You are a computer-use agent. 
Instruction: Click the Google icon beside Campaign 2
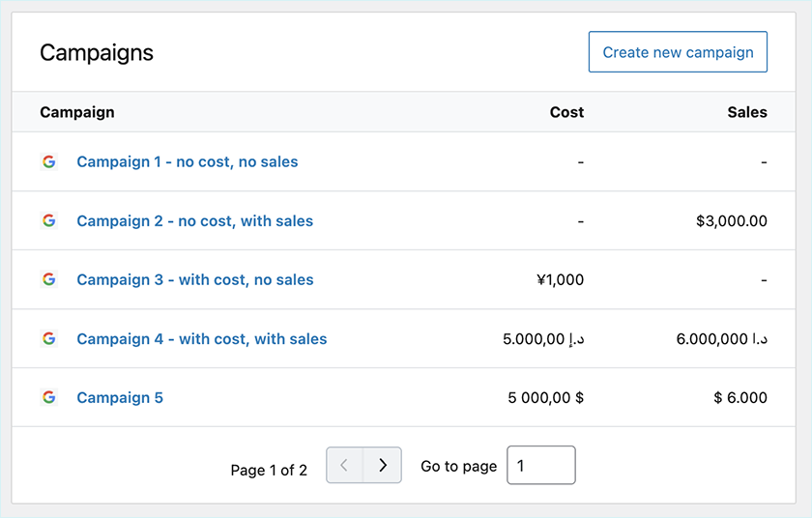click(x=48, y=221)
